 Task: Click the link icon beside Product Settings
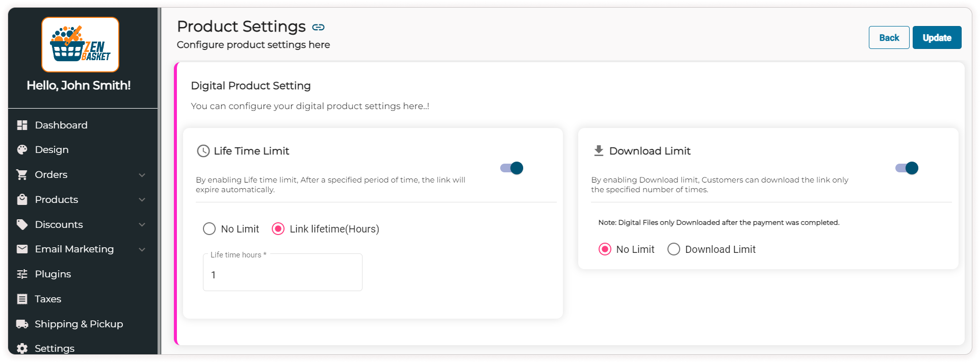coord(318,28)
